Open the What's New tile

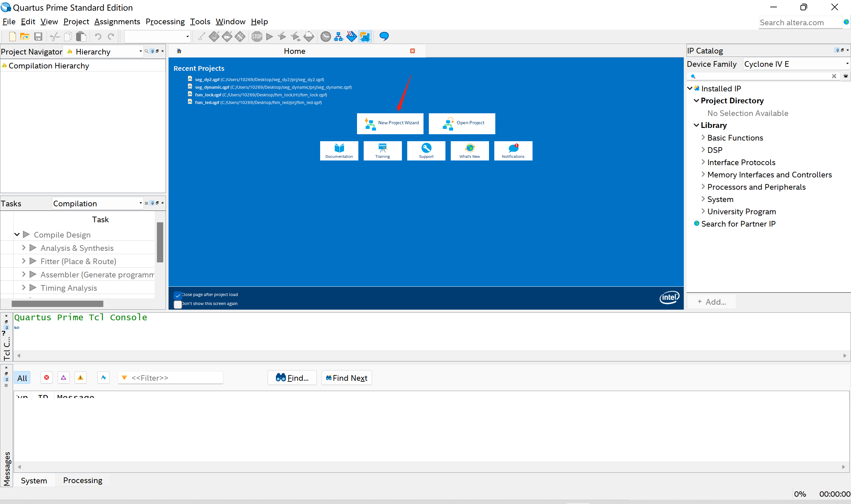click(x=469, y=151)
